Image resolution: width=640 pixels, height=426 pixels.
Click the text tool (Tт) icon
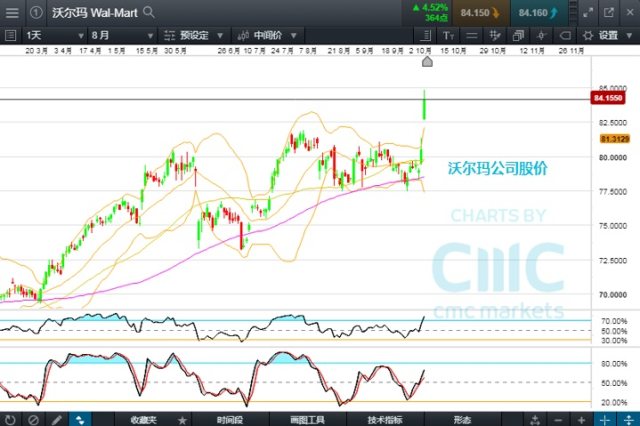pyautogui.click(x=448, y=35)
